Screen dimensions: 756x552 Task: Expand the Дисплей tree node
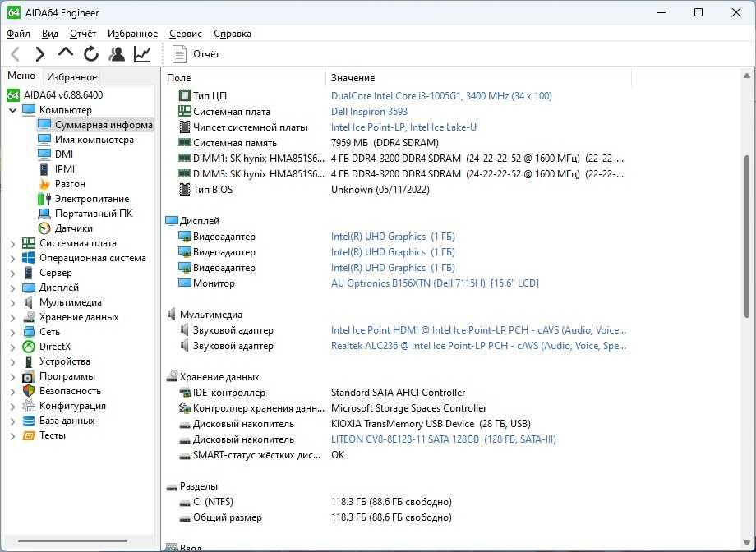coord(13,287)
